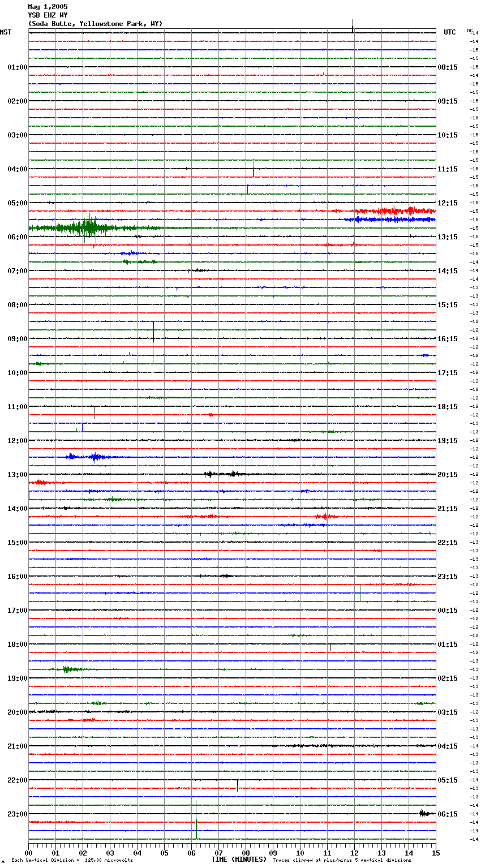Click "(Soda Butte, Yellowstone Park, WY)" header
The height and width of the screenshot is (868, 481).
(95, 24)
